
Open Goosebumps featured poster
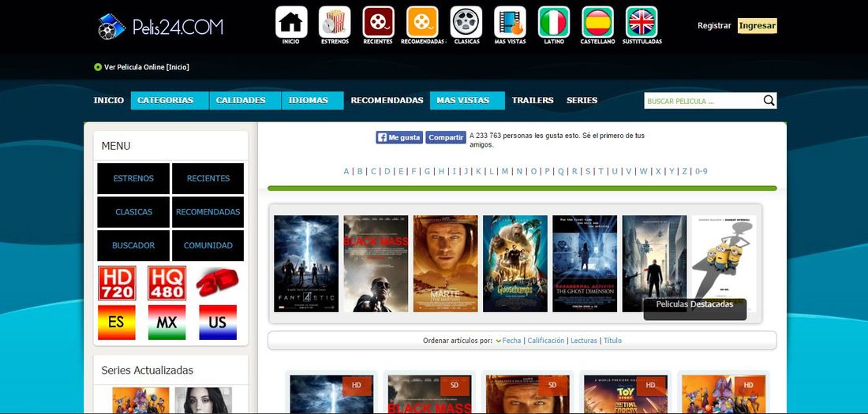[515, 263]
